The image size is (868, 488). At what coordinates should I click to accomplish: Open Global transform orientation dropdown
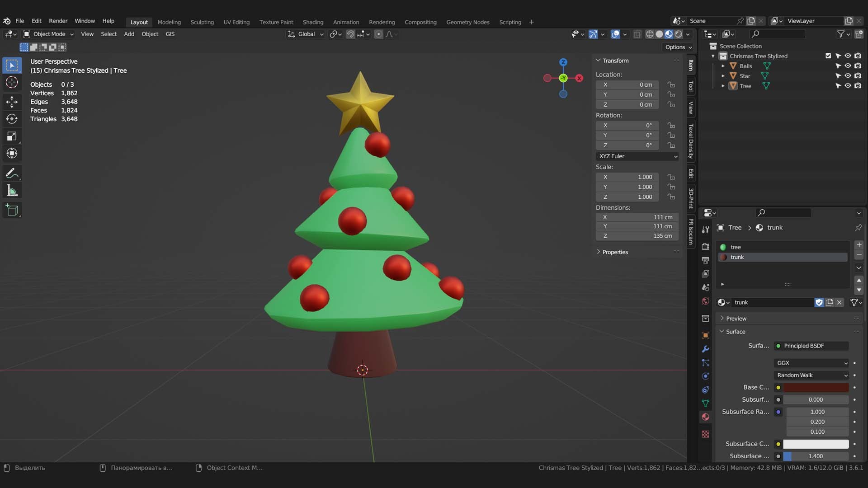pos(306,34)
